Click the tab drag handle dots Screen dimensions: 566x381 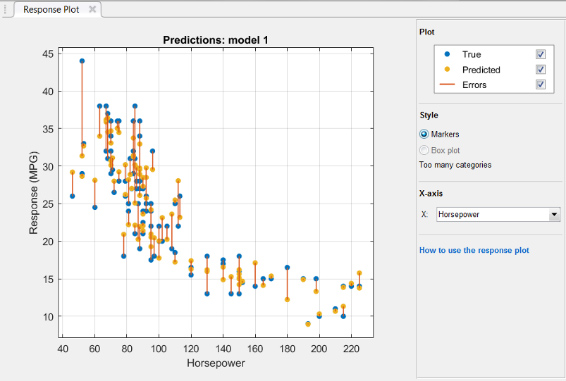pos(5,10)
